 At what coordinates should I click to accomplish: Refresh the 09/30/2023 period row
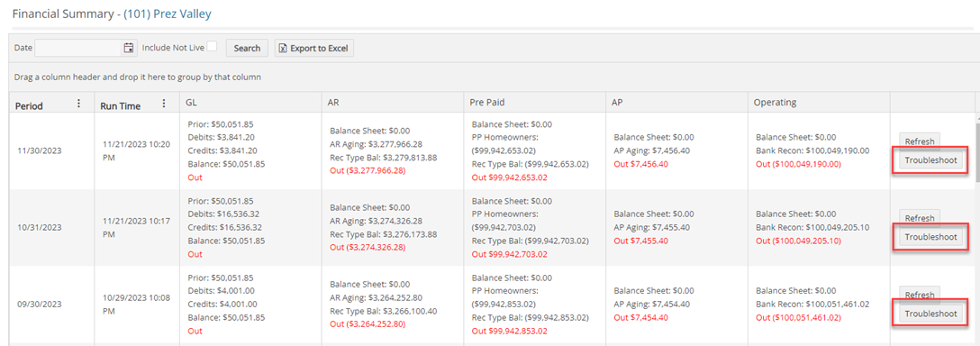point(920,295)
